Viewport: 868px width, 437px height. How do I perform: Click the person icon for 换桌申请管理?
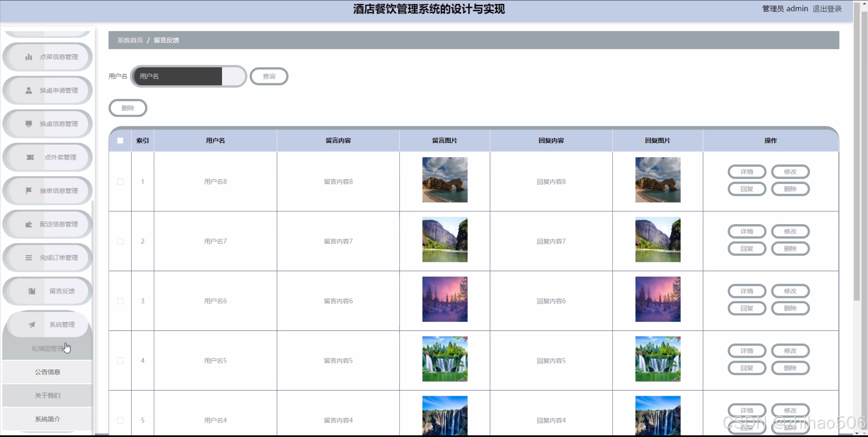click(x=29, y=91)
